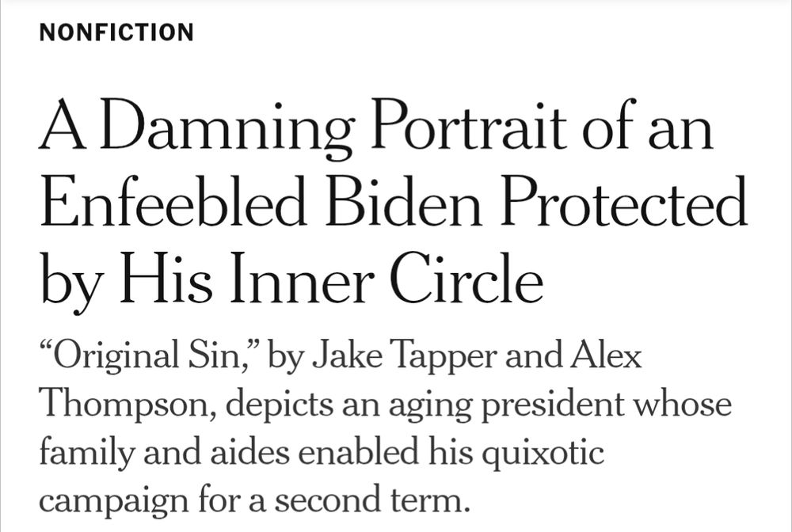Click 'by His Inner Circle' headline line
This screenshot has width=792, height=532.
(291, 279)
